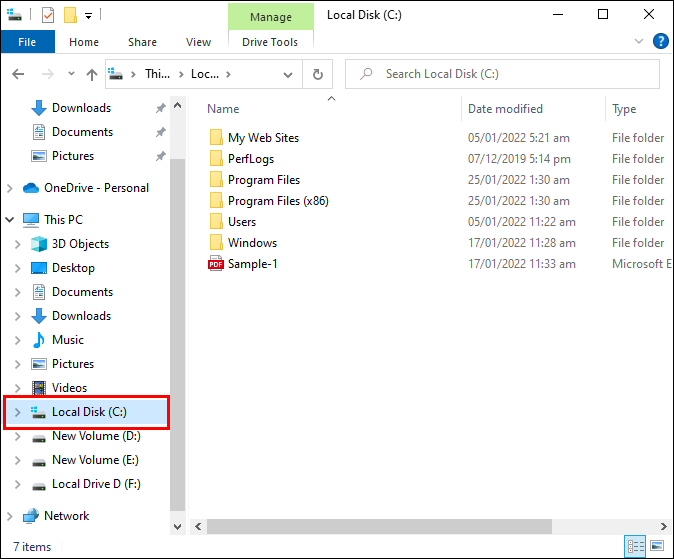Viewport: 674px width, 559px height.
Task: Select pinned Pictures in Quick access
Action: (x=73, y=156)
